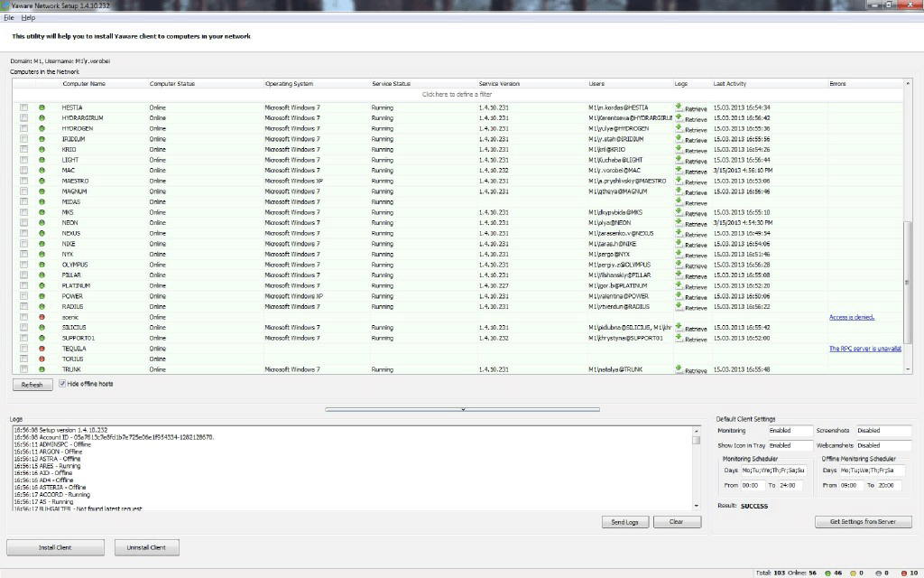
Task: Retrieve logs for the OLYMPUS row
Action: coord(690,265)
